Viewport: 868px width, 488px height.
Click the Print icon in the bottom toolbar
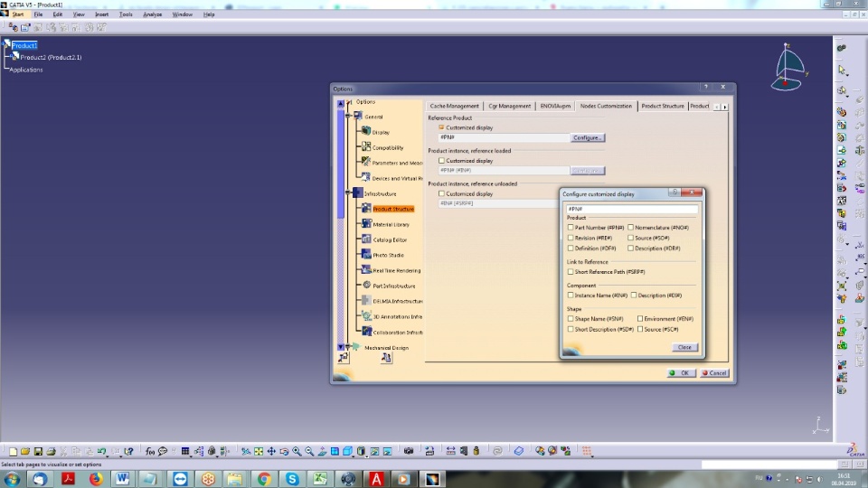click(x=51, y=452)
